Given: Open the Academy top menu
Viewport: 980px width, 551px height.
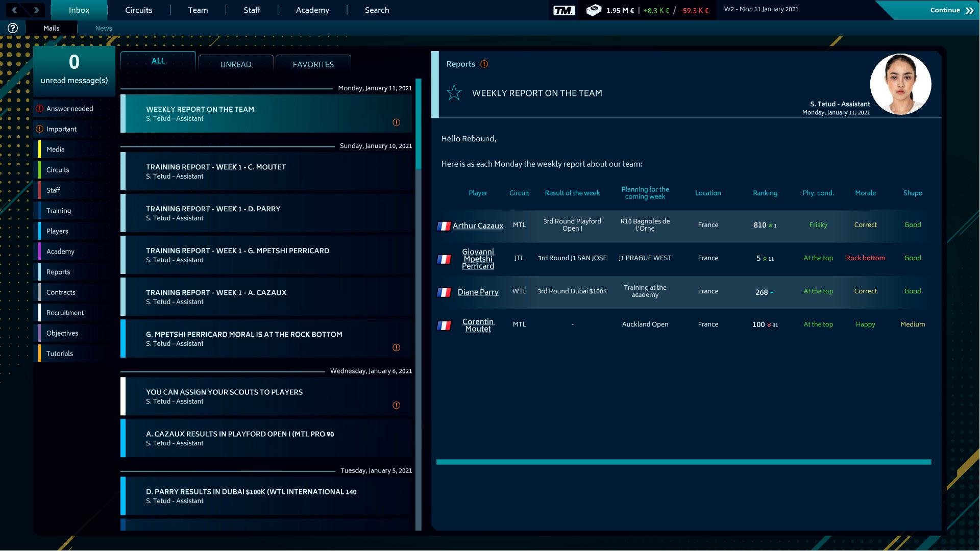Looking at the screenshot, I should click(x=312, y=10).
